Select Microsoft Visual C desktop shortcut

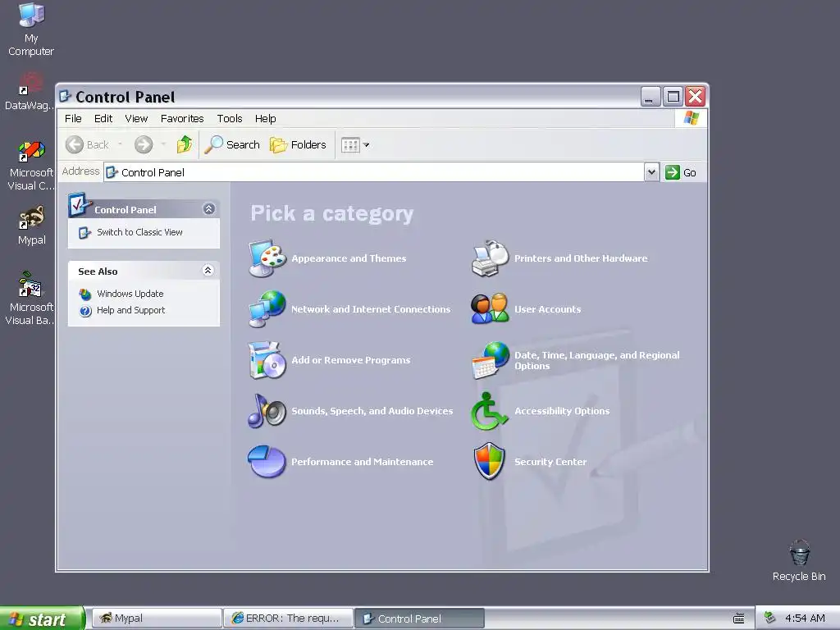31,166
